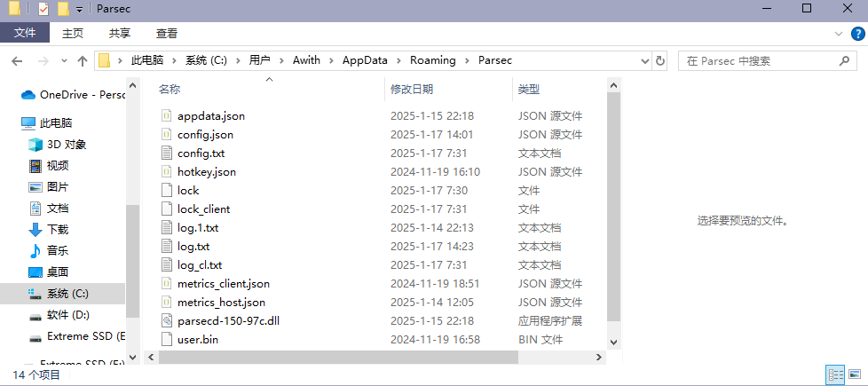The image size is (868, 386).
Task: Click the log.txt document icon
Action: click(167, 247)
